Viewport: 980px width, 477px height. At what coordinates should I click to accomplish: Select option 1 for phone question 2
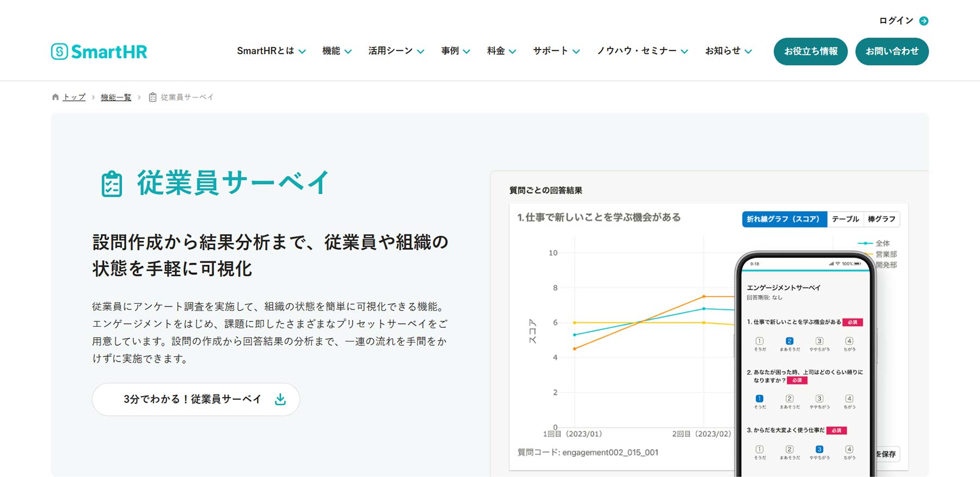coord(759,399)
